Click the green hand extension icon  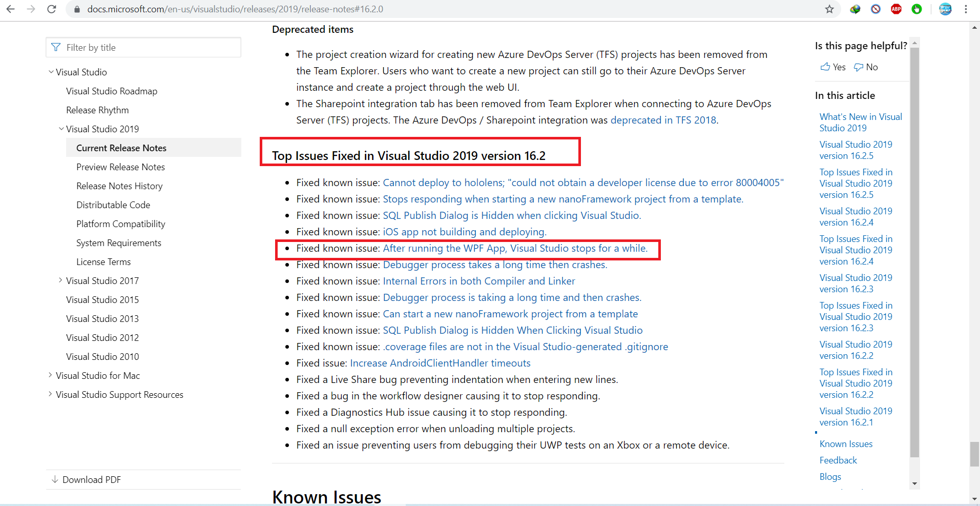(916, 9)
